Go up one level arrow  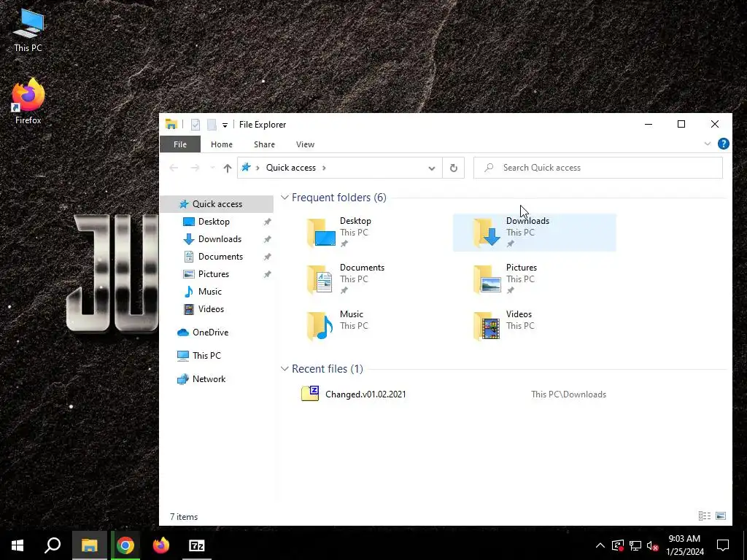228,168
